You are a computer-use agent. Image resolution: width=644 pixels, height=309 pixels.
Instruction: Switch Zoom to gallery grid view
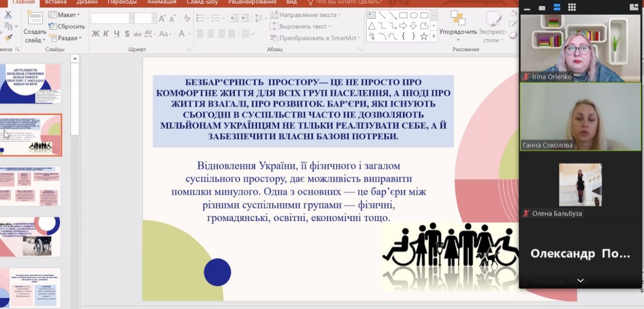(x=572, y=7)
